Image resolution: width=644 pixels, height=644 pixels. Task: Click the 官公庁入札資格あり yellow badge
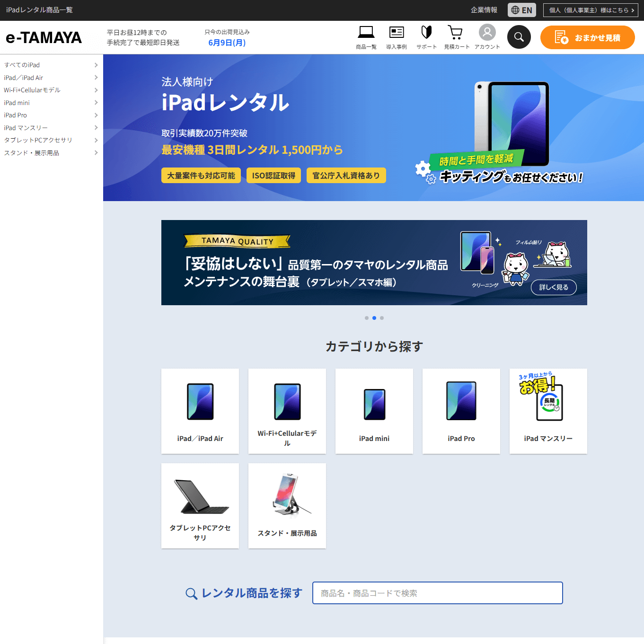pyautogui.click(x=346, y=176)
